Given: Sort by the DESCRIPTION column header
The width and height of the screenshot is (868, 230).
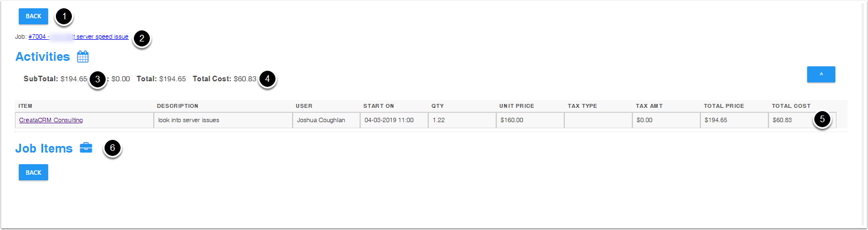Looking at the screenshot, I should pyautogui.click(x=178, y=106).
